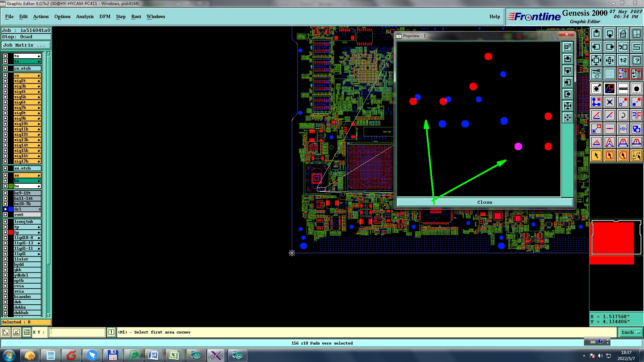644x362 pixels.
Task: Toggle the drl layer checkbox
Action: (5, 209)
